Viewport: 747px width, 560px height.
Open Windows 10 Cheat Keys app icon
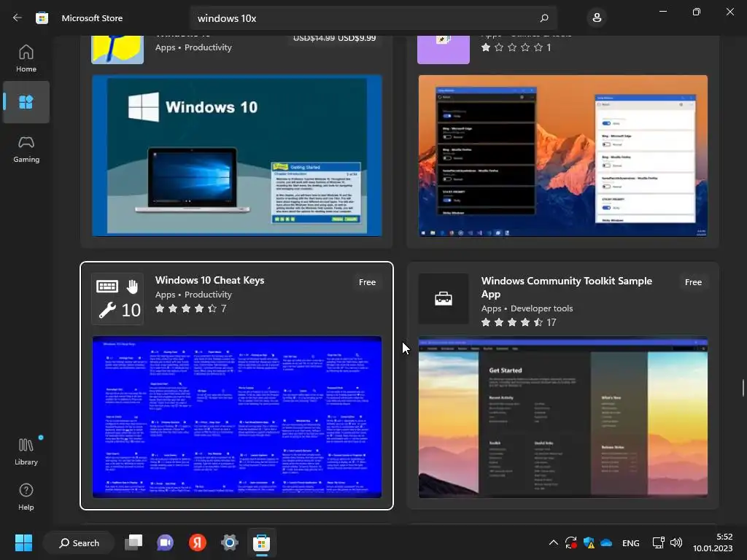coord(117,298)
